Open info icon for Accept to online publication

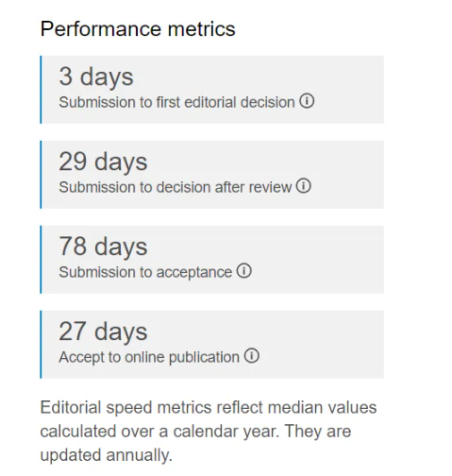[x=252, y=356]
